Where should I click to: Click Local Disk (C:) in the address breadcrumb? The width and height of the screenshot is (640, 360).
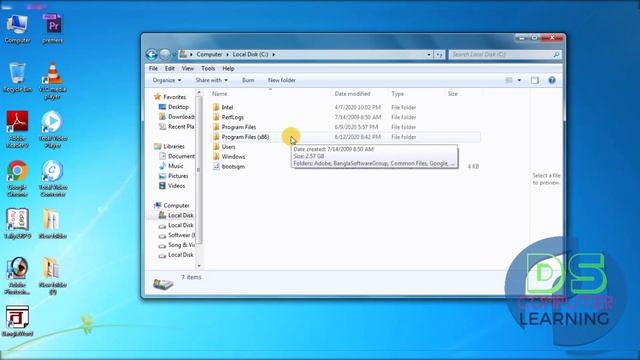(251, 54)
